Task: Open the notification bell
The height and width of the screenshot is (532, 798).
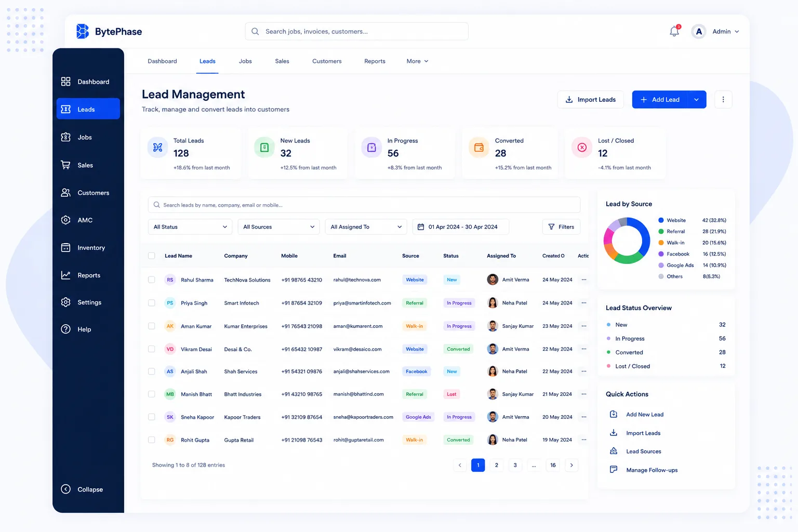Action: [x=674, y=31]
